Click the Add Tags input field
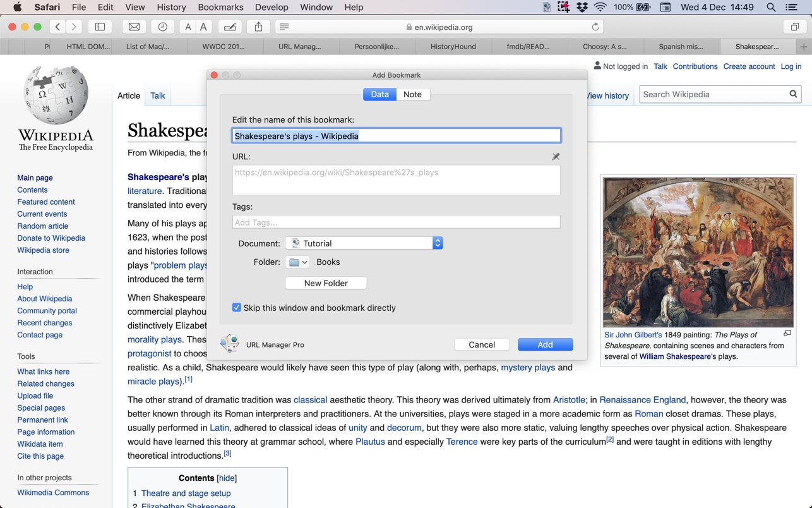This screenshot has height=508, width=812. (396, 222)
